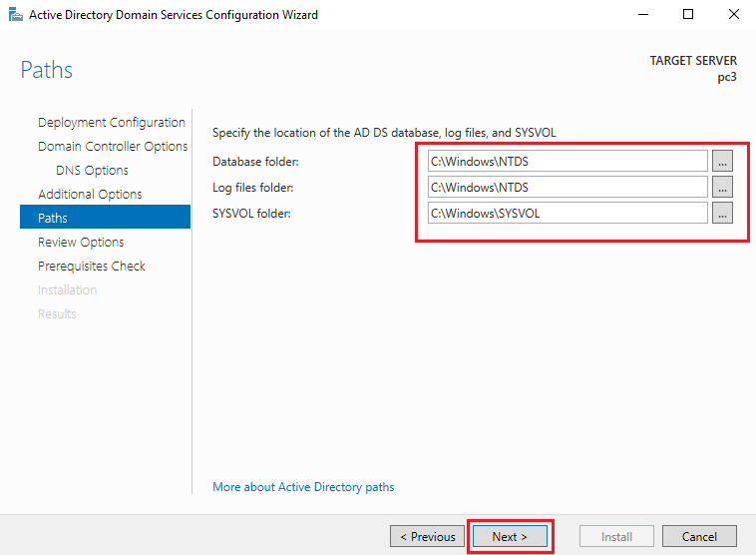Click the wizard app icon in title bar
This screenshot has height=555, width=756.
(x=13, y=15)
